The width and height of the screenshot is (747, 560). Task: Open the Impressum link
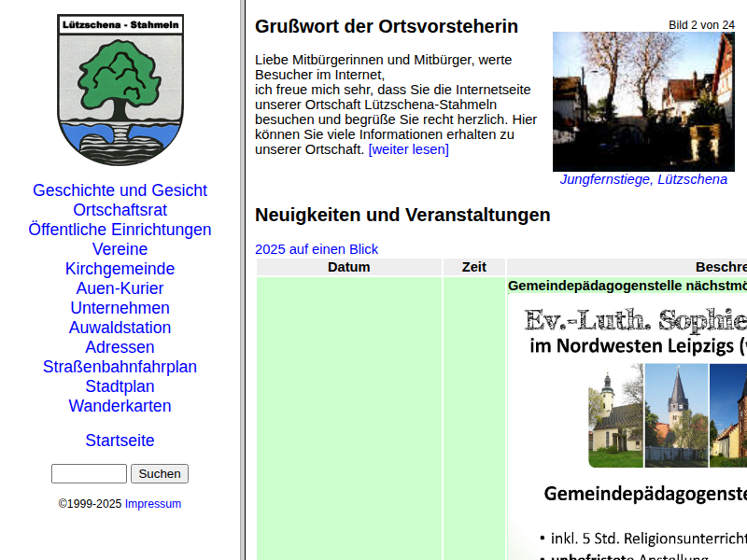coord(153,504)
